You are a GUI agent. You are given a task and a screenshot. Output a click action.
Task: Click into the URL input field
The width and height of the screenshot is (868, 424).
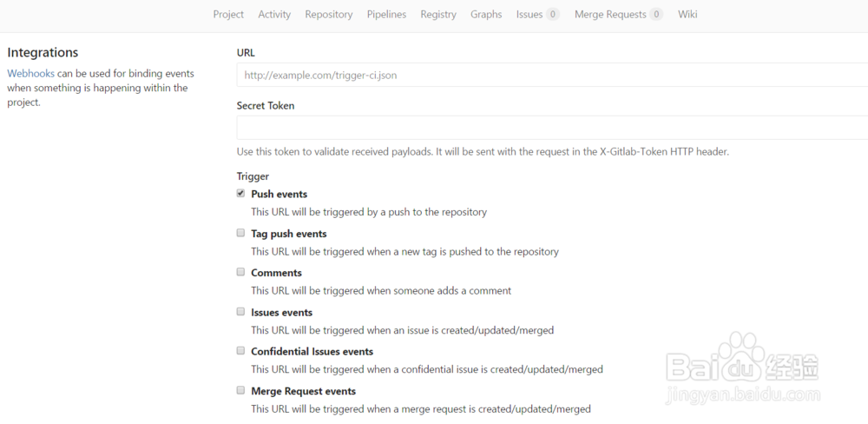tap(551, 76)
